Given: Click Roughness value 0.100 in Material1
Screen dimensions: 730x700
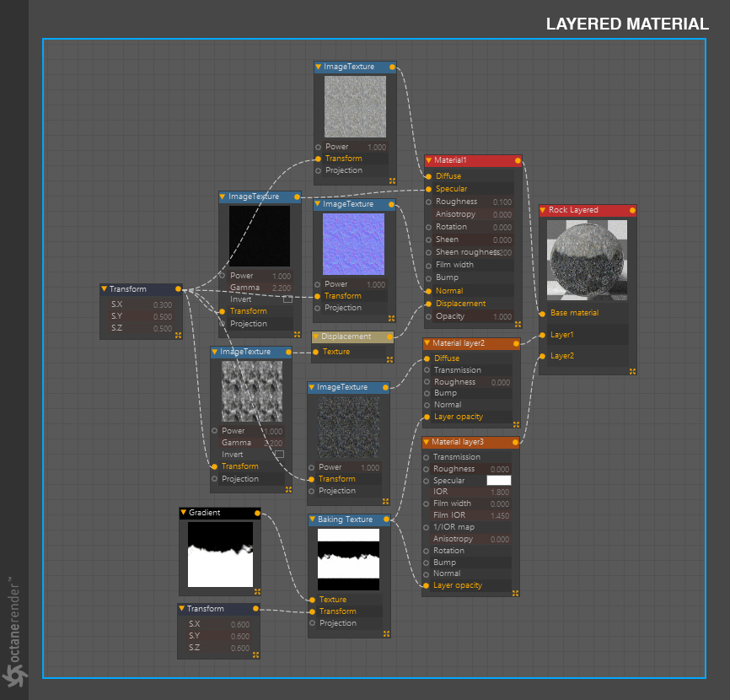Looking at the screenshot, I should point(502,202).
